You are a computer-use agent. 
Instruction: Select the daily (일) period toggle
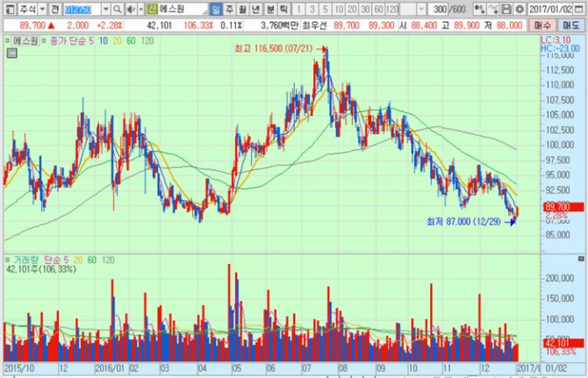pos(216,8)
